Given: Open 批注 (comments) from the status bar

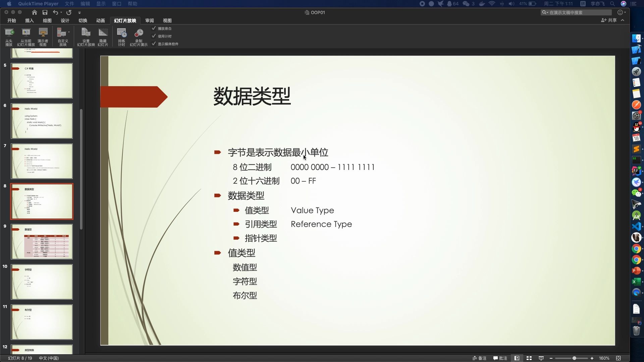Looking at the screenshot, I should click(x=500, y=358).
